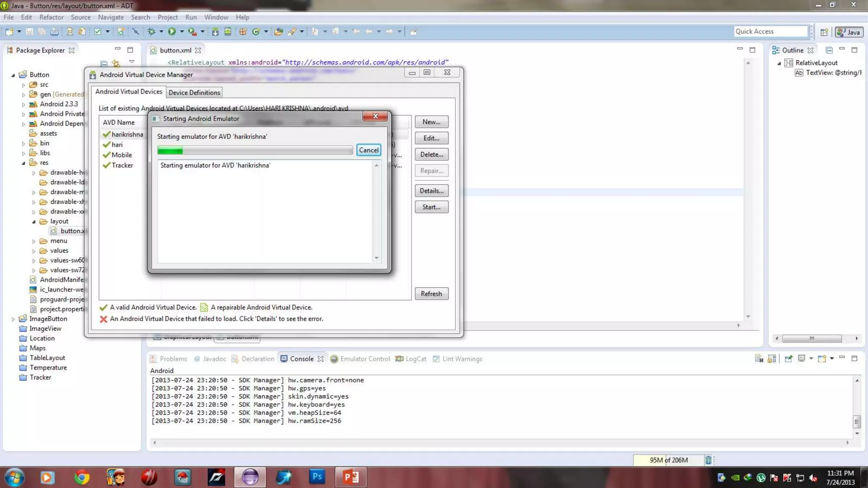Clear the console with Clear Console icon
Viewport: 868px width, 488px height.
[759, 359]
